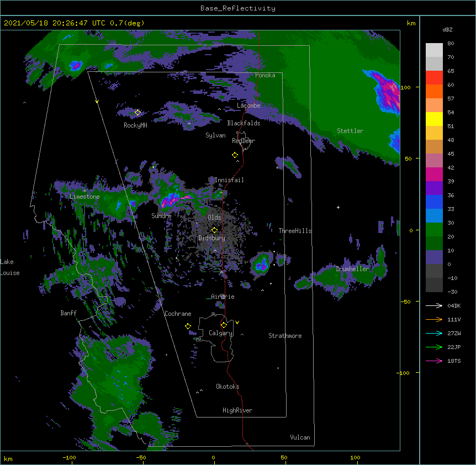Screen dimensions: 476x465
Task: Click the yellow diamond marker south of RedDeer
Action: (235, 155)
